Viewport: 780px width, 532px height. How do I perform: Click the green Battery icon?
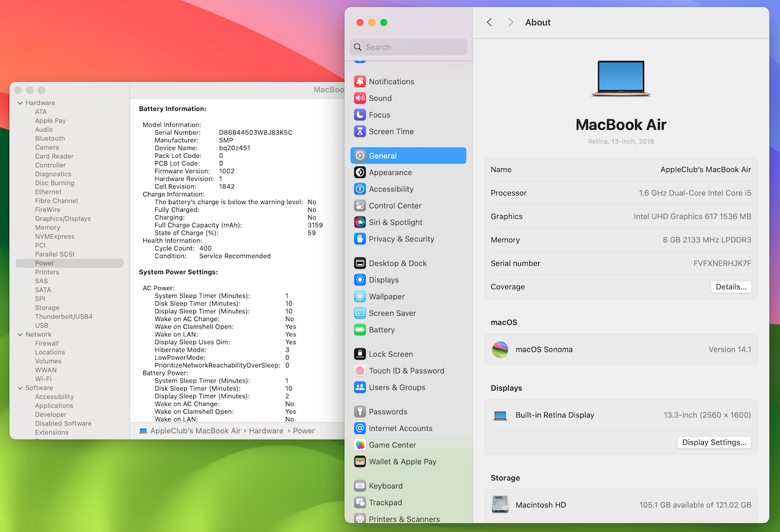360,330
